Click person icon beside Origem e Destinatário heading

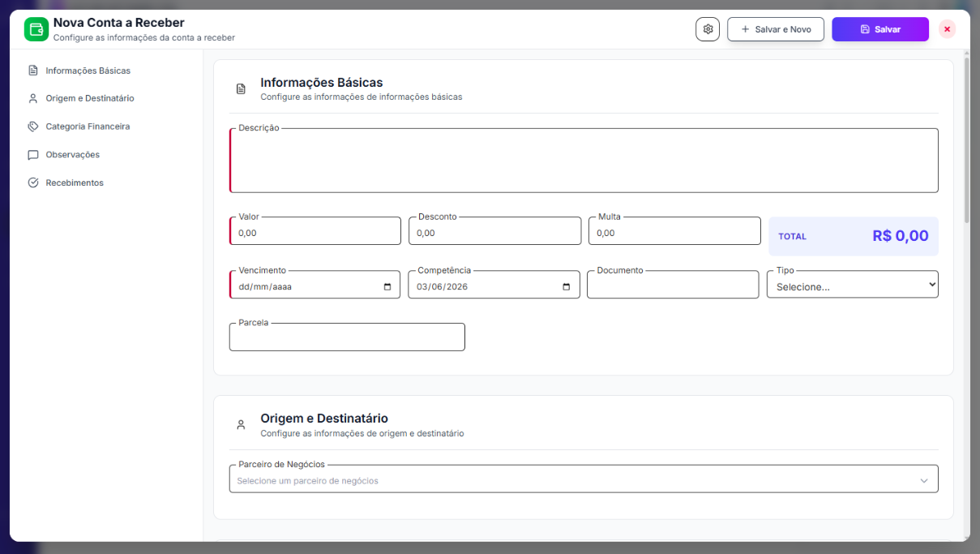241,424
